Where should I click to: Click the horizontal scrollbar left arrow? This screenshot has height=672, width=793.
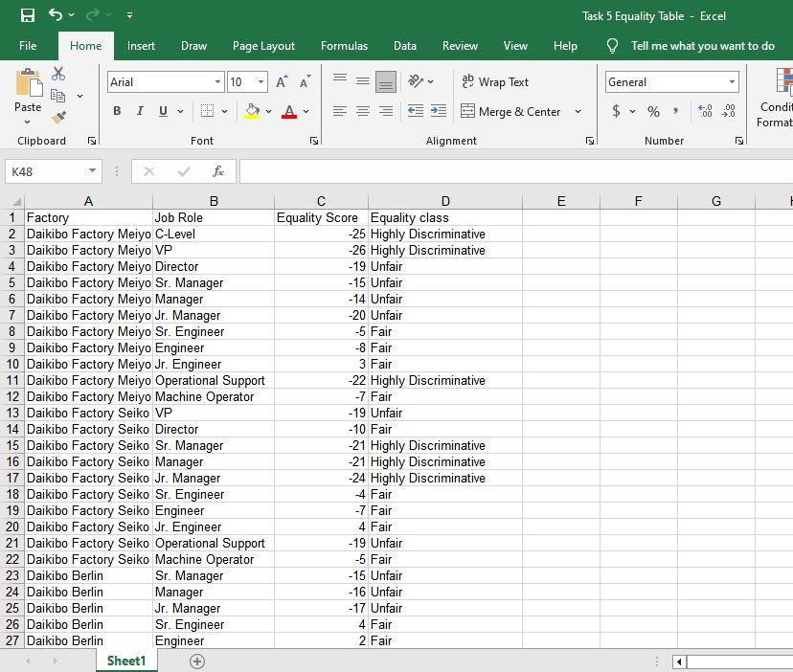point(679,661)
